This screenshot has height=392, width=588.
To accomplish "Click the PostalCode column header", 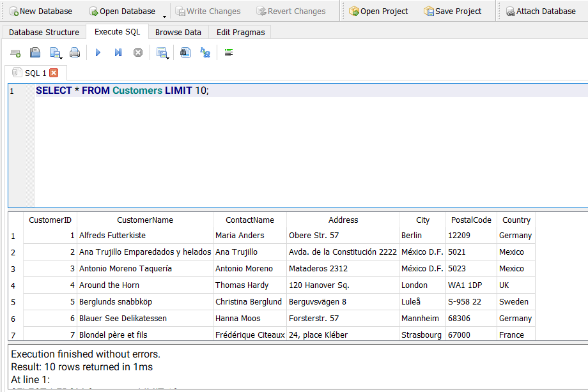I will tap(472, 220).
